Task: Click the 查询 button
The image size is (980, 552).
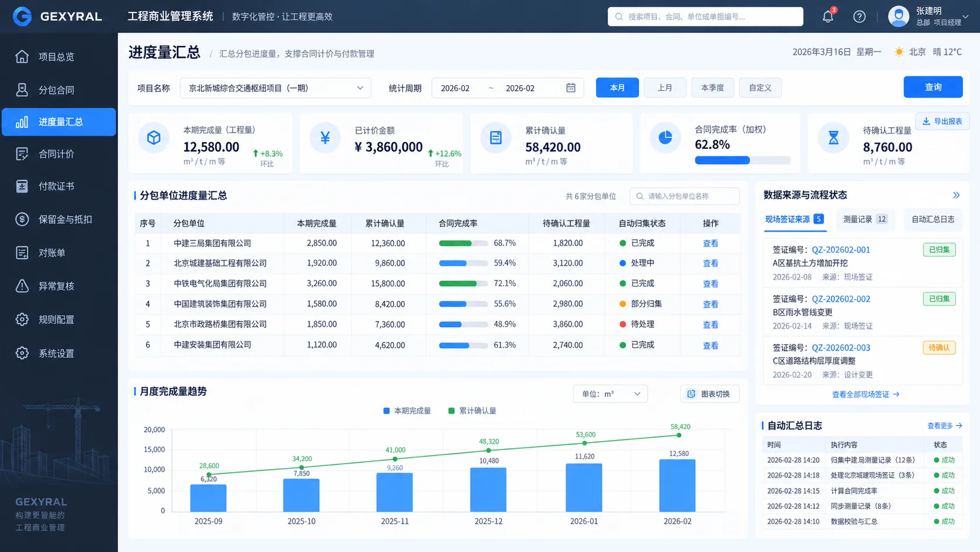Action: (933, 87)
